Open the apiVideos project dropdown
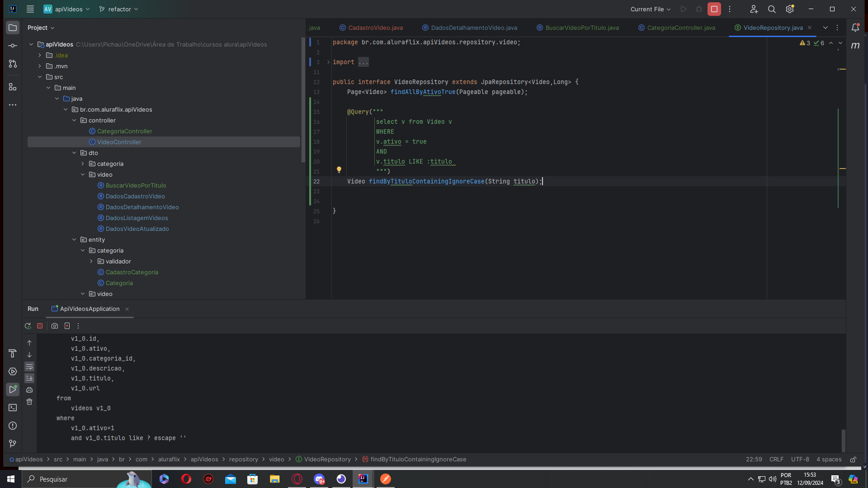This screenshot has width=868, height=488. click(67, 9)
